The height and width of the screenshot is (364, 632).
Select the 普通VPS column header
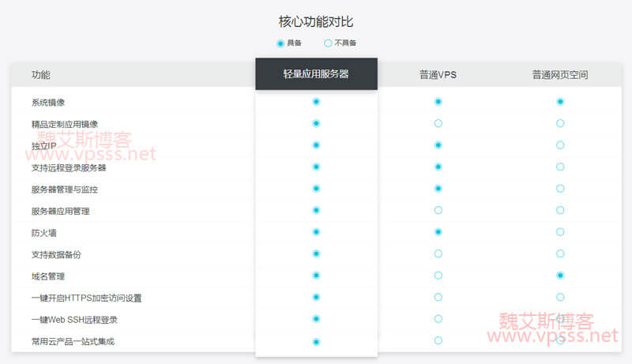[x=438, y=75]
